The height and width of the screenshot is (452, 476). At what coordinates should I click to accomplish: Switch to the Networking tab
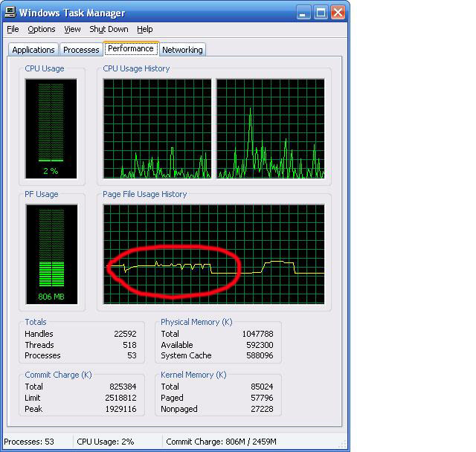coord(182,50)
